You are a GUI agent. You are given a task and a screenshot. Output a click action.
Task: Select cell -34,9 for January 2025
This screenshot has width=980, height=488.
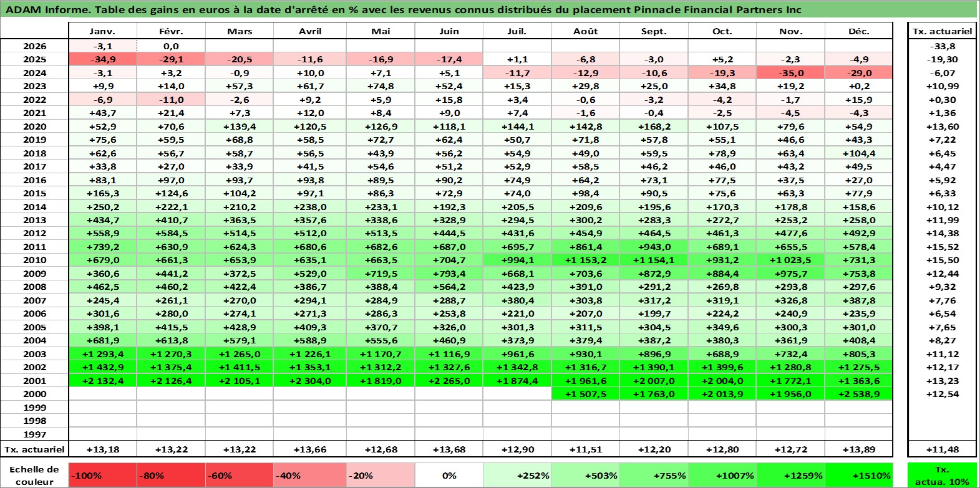[x=102, y=59]
